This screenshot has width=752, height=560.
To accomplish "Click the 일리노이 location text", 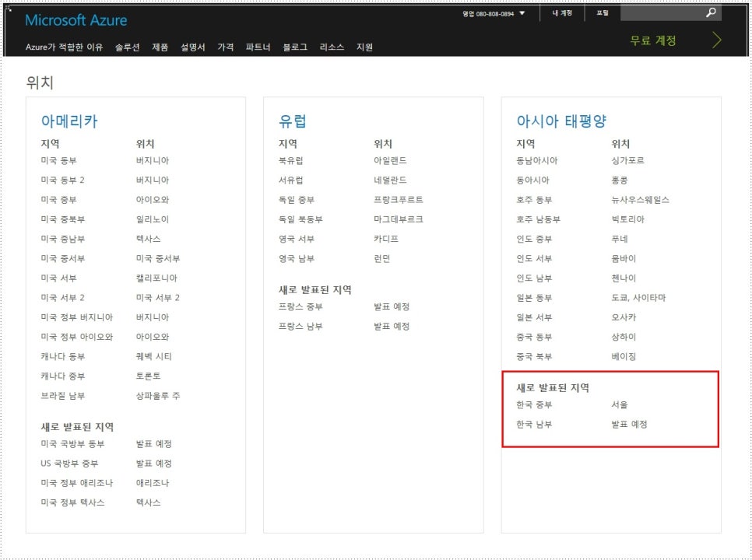I will [153, 219].
